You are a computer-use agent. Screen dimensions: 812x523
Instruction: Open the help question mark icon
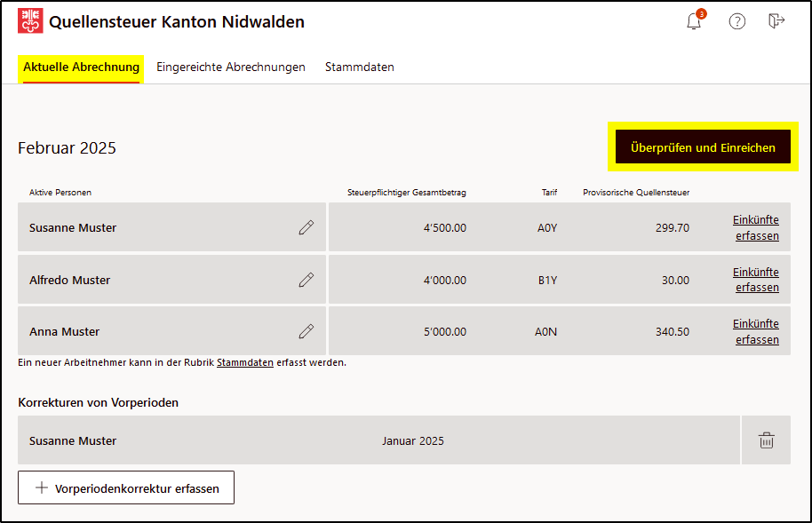point(736,21)
